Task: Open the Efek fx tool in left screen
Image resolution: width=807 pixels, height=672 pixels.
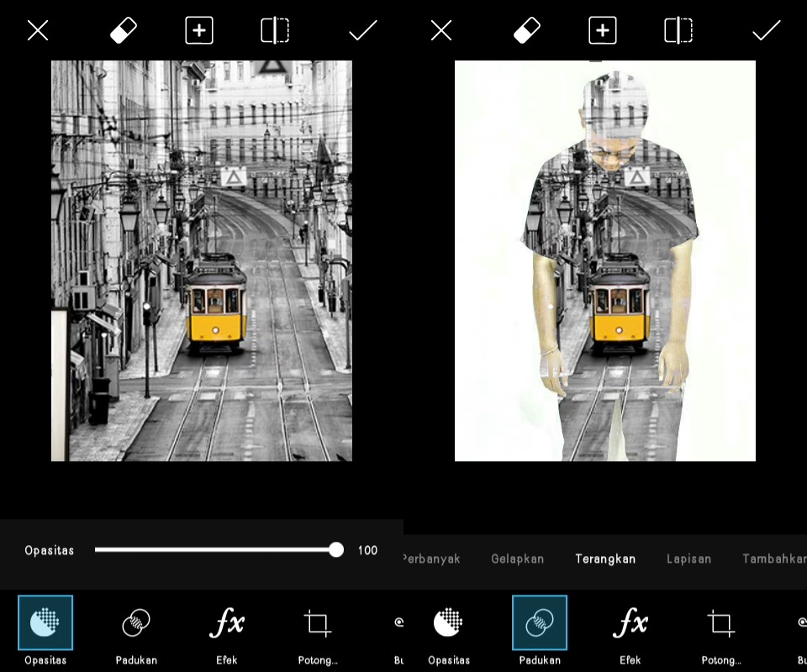Action: [226, 631]
